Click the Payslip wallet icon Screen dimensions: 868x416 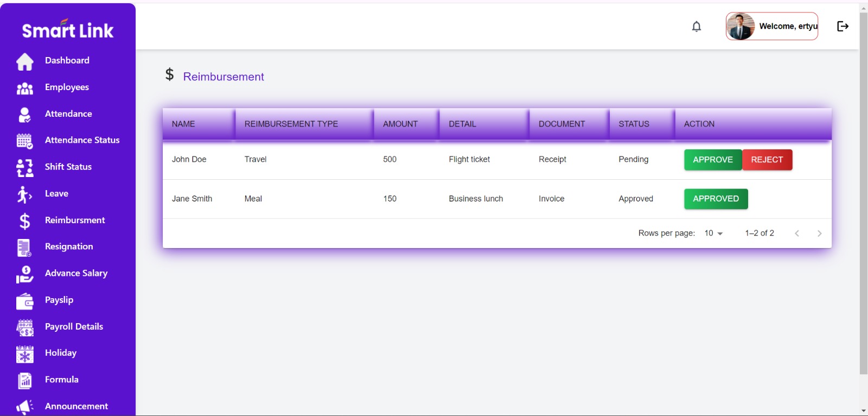[x=24, y=300]
